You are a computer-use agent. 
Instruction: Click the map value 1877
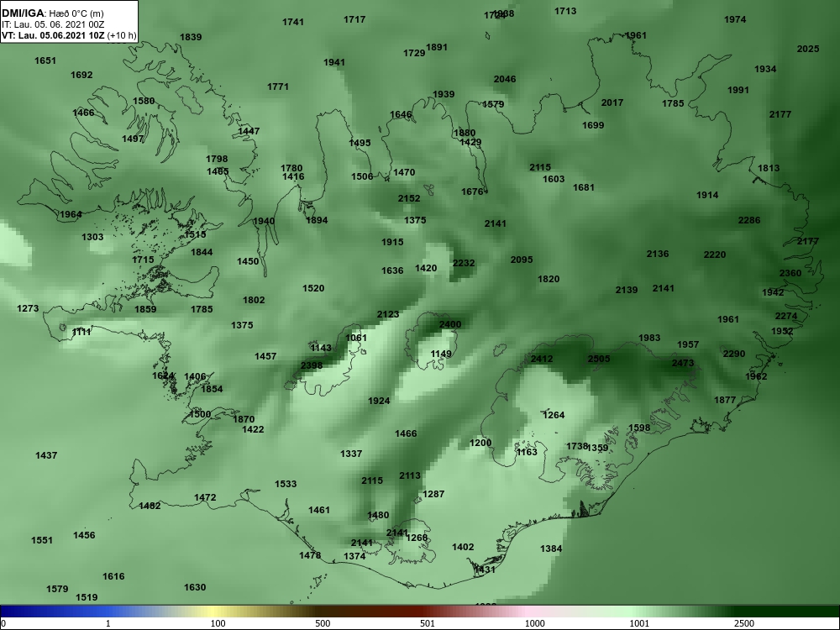click(x=725, y=400)
